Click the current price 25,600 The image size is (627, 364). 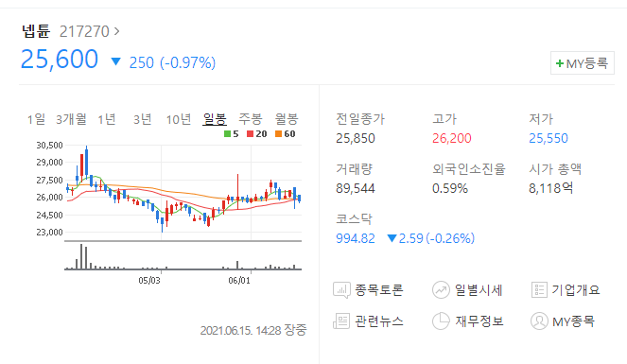tap(60, 60)
